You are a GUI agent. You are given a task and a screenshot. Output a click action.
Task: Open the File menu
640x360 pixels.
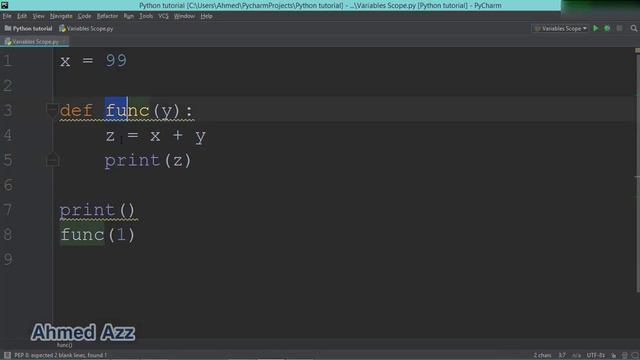click(7, 16)
